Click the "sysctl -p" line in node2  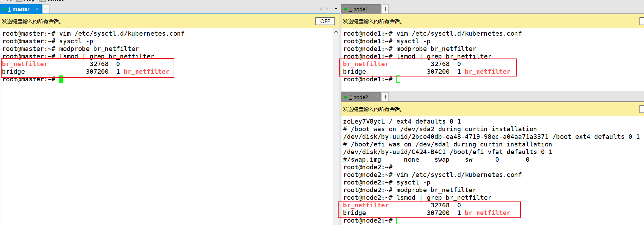tap(387, 182)
